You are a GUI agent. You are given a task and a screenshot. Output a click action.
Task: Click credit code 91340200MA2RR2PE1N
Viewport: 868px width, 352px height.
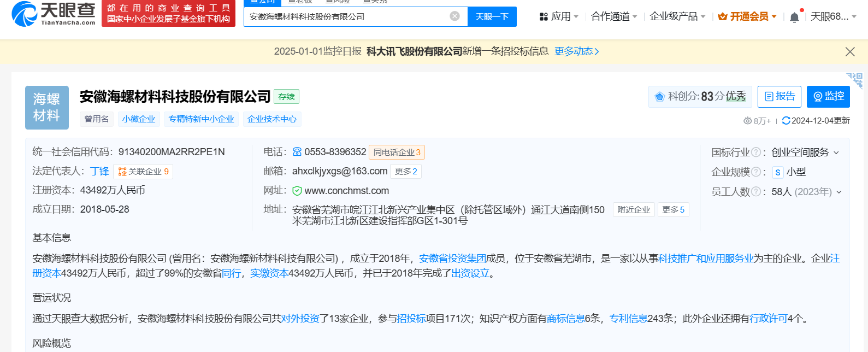pos(172,152)
